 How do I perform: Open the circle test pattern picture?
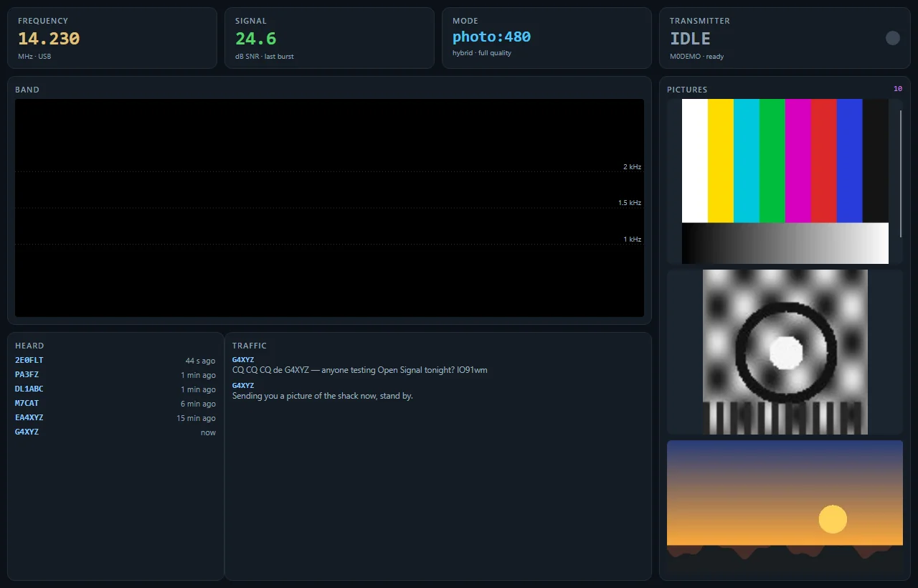click(785, 352)
